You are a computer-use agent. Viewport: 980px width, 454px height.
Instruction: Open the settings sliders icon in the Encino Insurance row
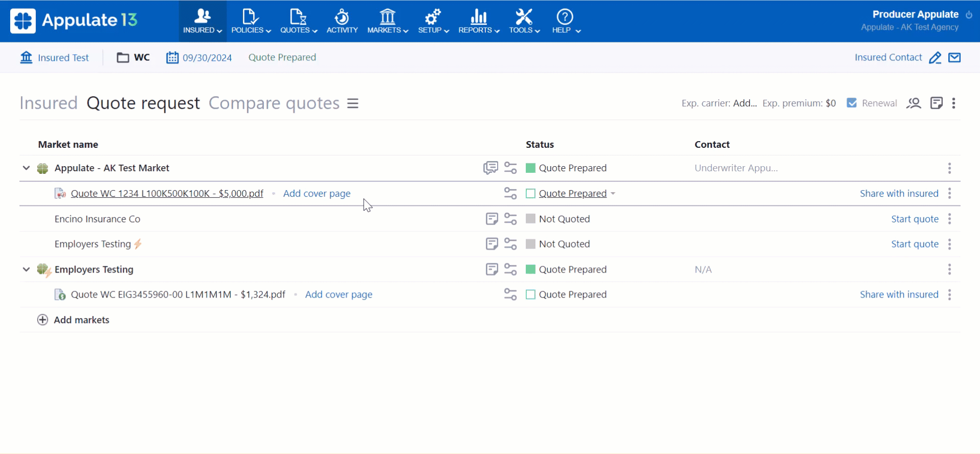(510, 219)
